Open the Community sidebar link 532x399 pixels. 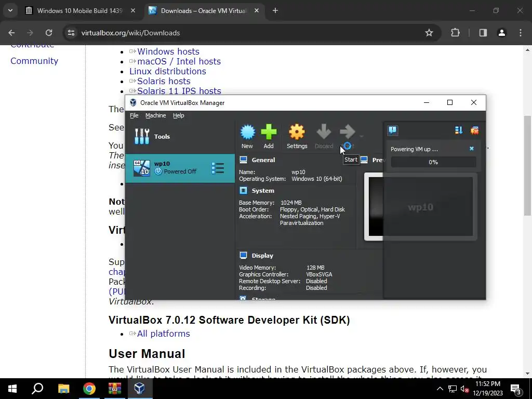click(x=34, y=61)
